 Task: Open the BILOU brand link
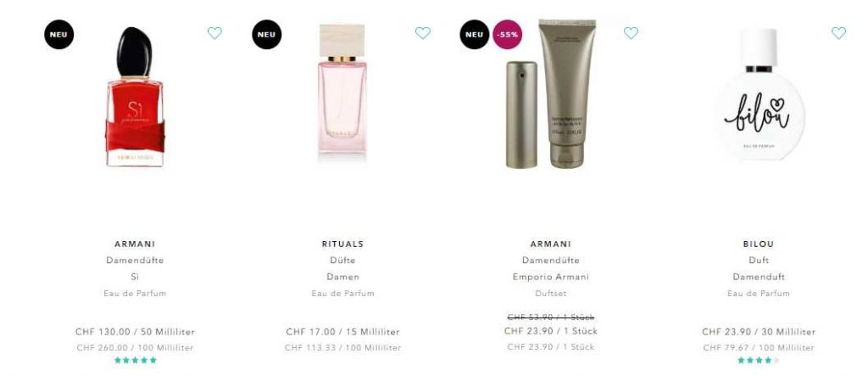[759, 244]
